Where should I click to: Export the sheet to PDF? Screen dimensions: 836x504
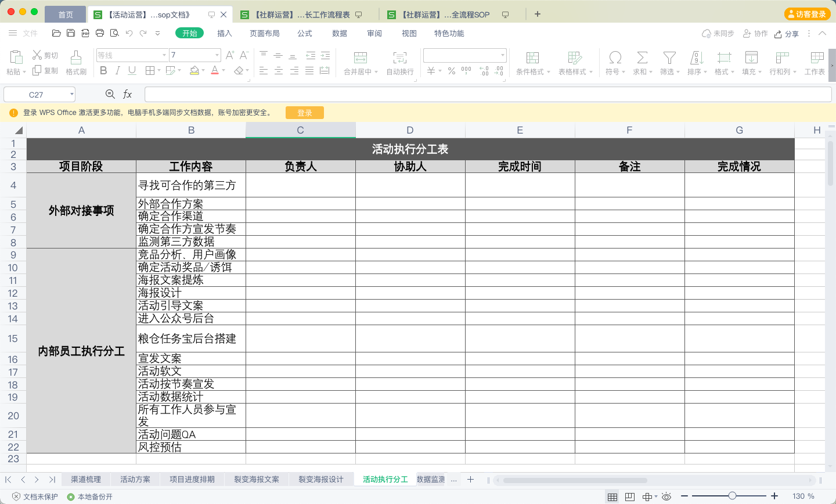[x=85, y=33]
